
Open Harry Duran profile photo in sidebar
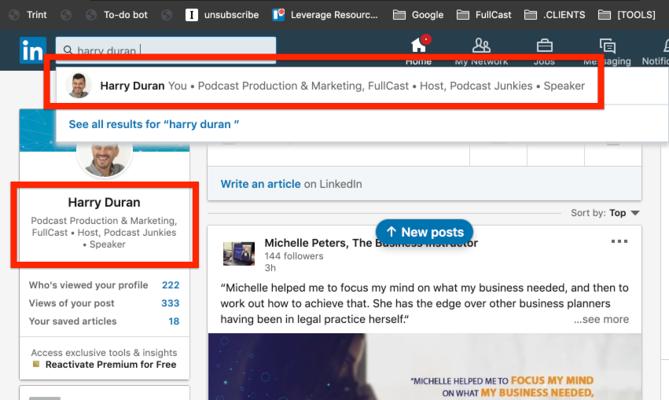(104, 159)
